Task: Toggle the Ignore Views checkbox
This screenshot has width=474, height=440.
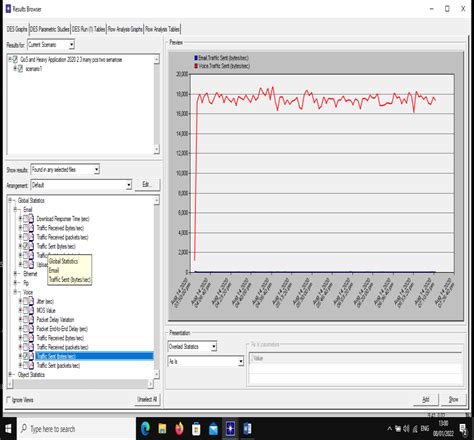Action: click(x=9, y=399)
